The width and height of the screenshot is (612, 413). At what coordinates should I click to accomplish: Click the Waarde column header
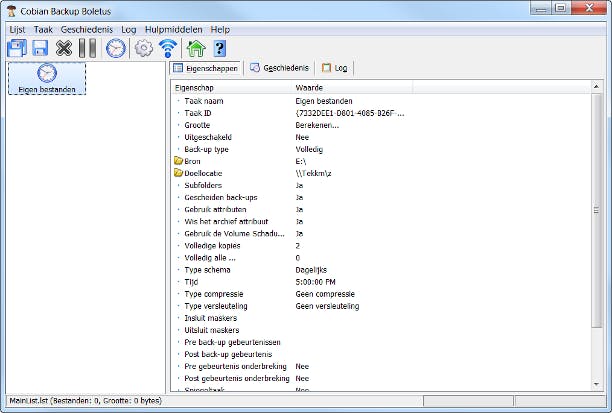tap(352, 88)
